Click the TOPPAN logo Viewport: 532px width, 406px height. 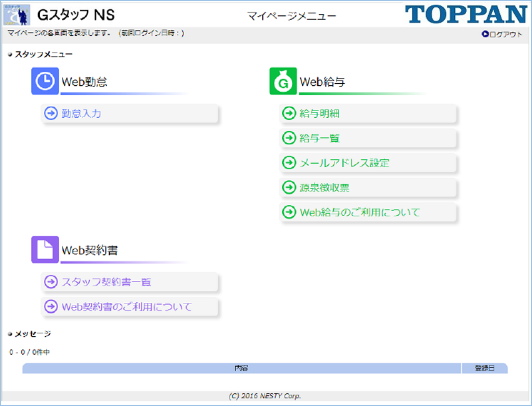[x=465, y=15]
